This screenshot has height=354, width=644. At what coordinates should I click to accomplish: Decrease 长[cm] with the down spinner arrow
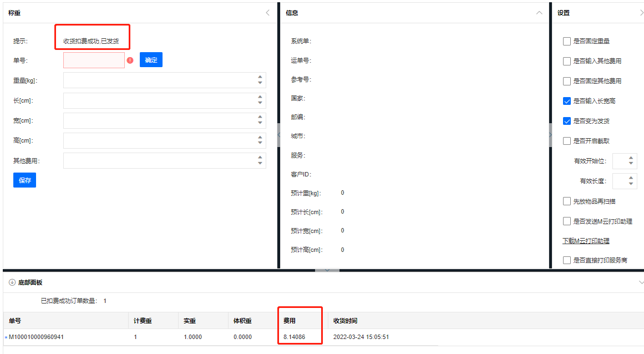click(x=260, y=103)
